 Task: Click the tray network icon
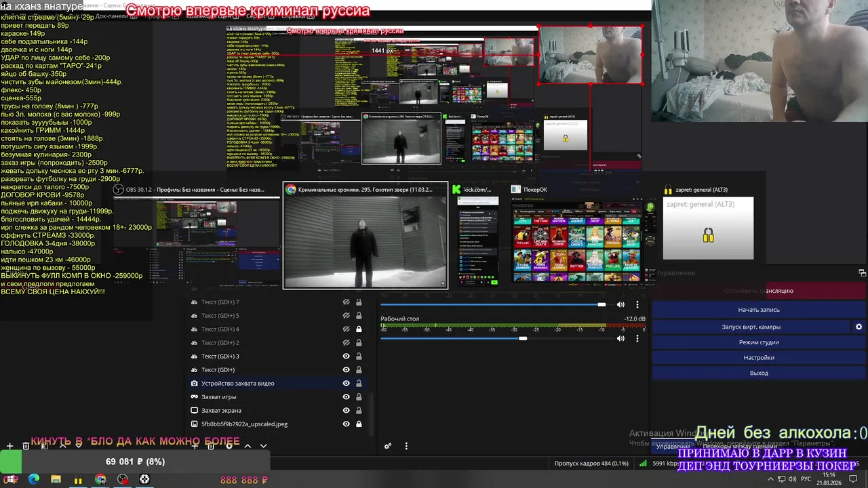(783, 479)
